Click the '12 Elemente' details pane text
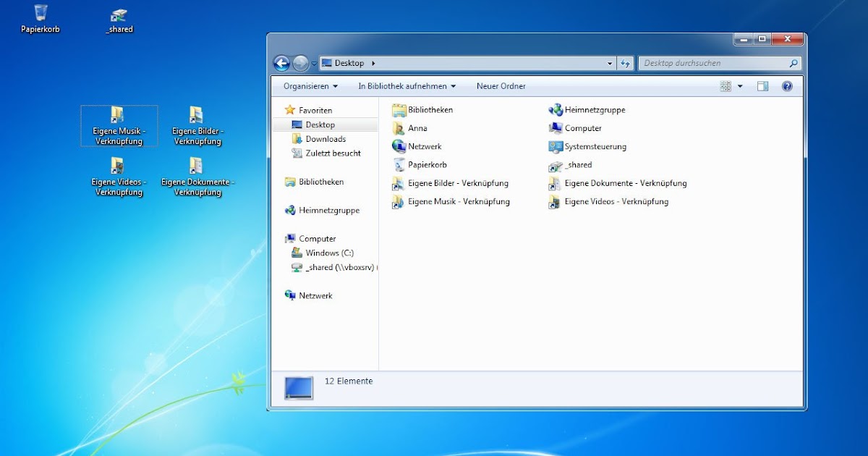This screenshot has width=868, height=456. point(349,381)
